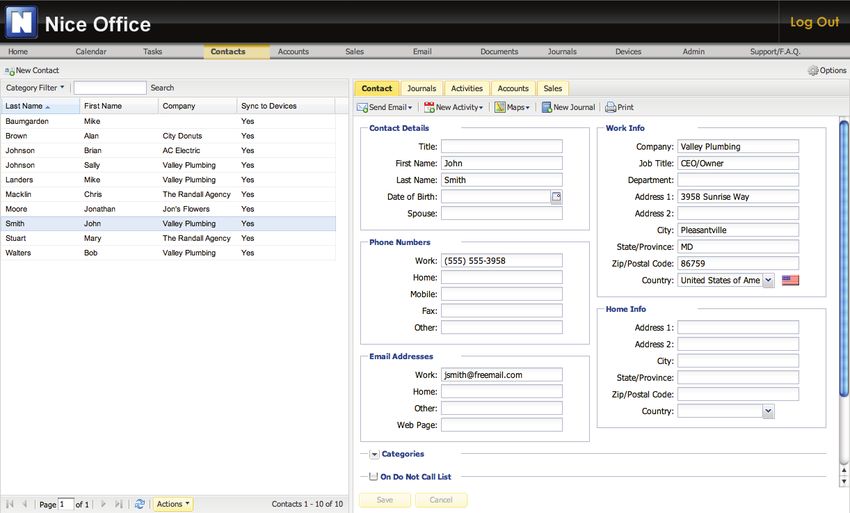Click the Search button
The image size is (850, 513).
pos(162,88)
